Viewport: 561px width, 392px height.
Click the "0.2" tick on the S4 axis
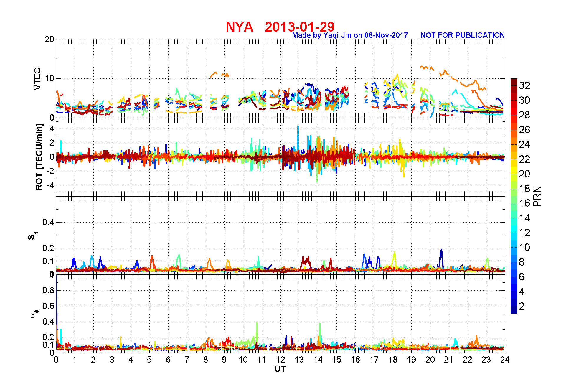[x=48, y=248]
